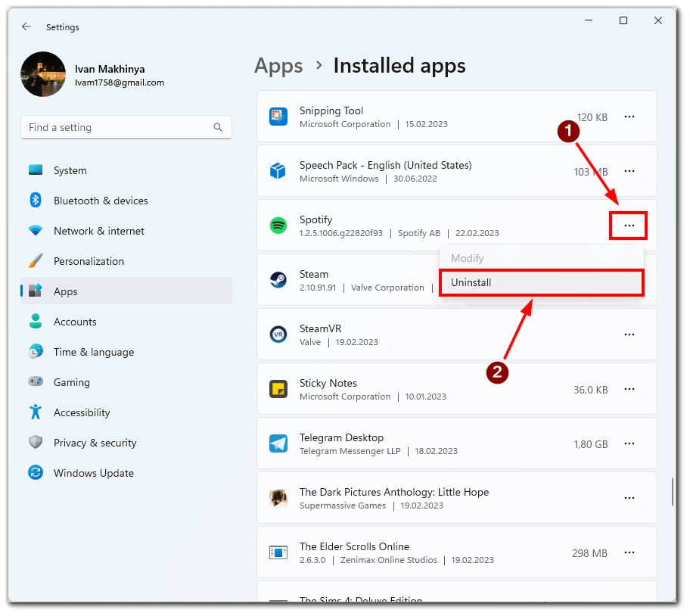Open more options for Sticky Notes
The width and height of the screenshot is (690, 616).
tap(630, 390)
